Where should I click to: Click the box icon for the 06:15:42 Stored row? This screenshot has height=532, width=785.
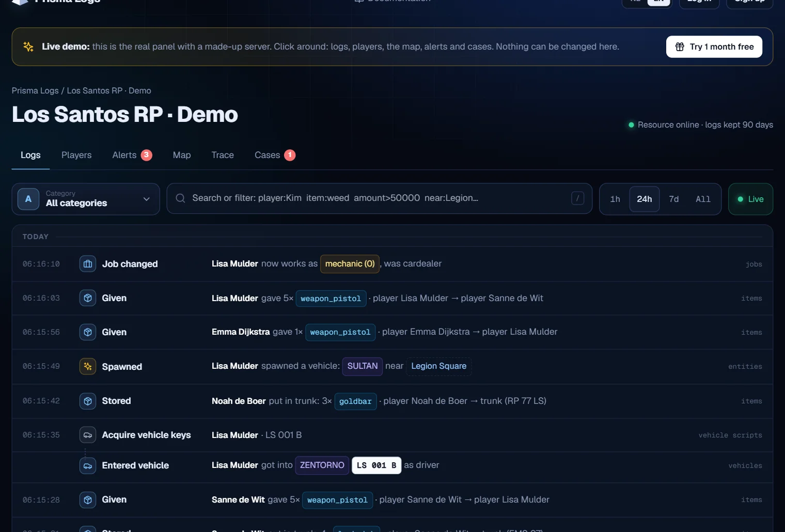(x=88, y=401)
